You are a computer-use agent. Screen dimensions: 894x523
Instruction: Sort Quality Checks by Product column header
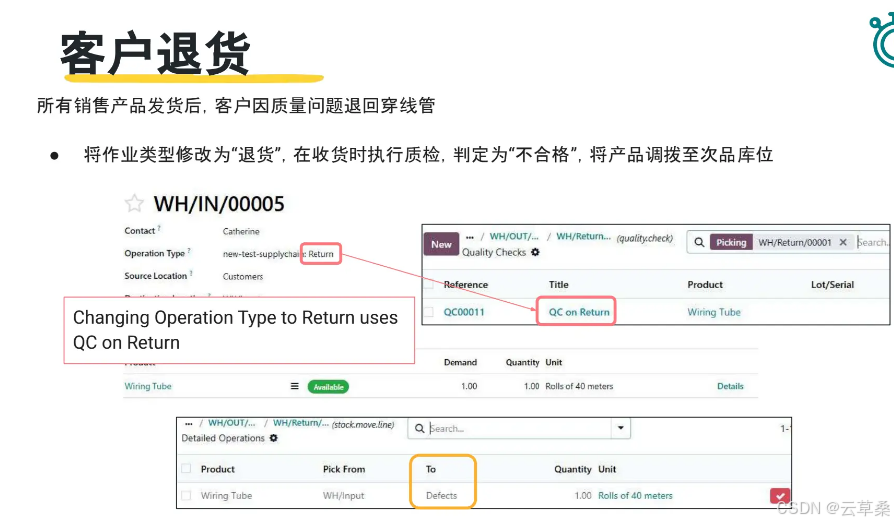705,285
